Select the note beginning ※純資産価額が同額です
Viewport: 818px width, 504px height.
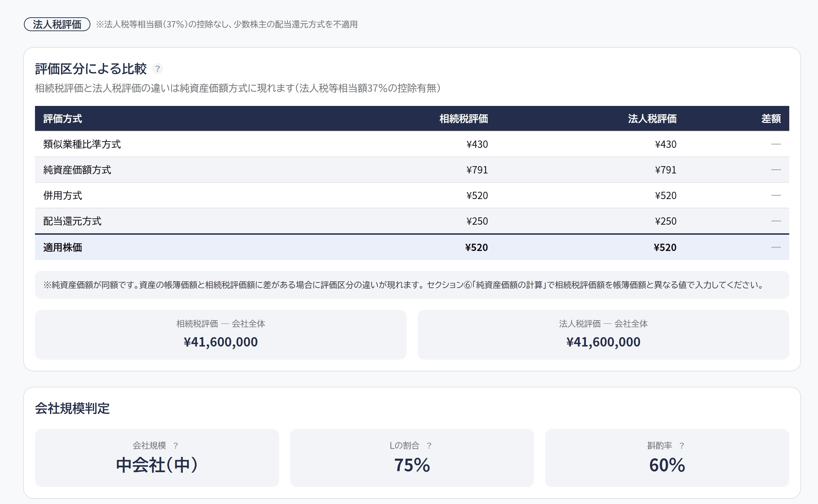pyautogui.click(x=404, y=285)
